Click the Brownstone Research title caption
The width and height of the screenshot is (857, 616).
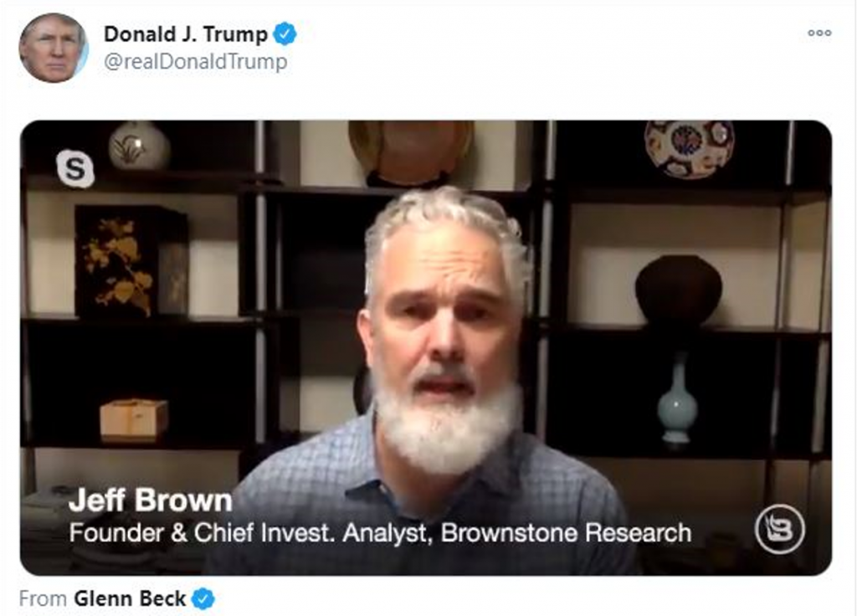coord(381,533)
